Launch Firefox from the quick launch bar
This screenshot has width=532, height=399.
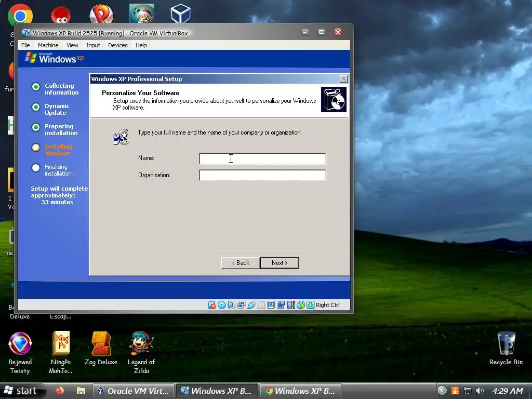click(x=60, y=391)
